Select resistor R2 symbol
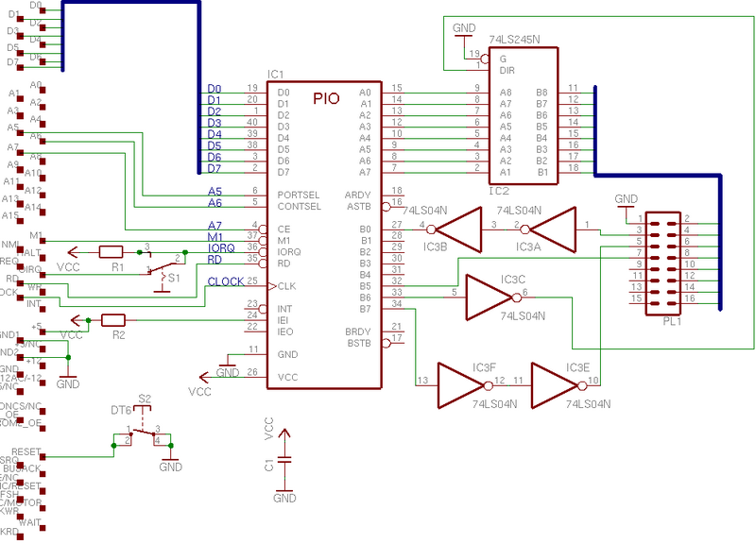 113,320
